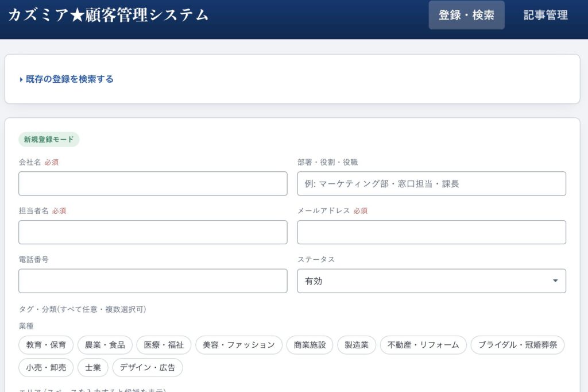
Task: Select the ブライダル・冠婚葬祭 tag
Action: 517,345
